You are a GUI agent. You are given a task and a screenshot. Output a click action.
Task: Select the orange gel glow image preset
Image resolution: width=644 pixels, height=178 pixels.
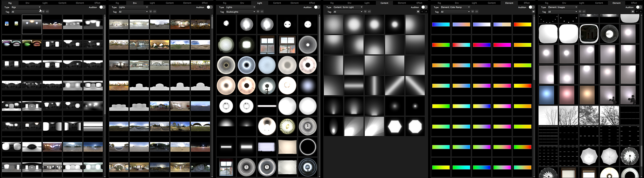(587, 95)
